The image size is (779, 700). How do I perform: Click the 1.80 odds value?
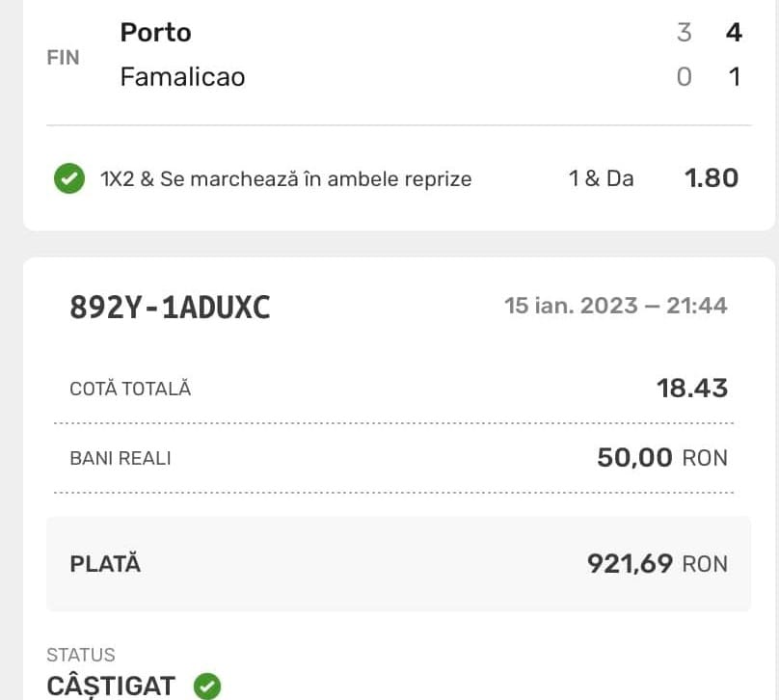pyautogui.click(x=712, y=178)
